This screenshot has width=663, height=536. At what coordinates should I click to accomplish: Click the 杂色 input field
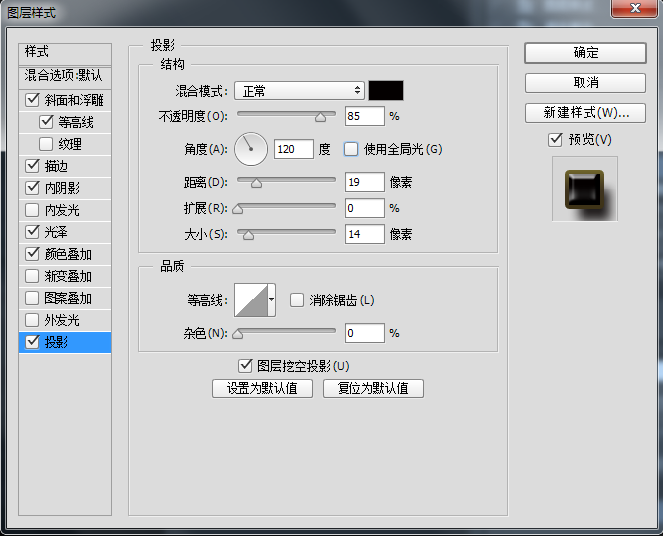[x=364, y=333]
